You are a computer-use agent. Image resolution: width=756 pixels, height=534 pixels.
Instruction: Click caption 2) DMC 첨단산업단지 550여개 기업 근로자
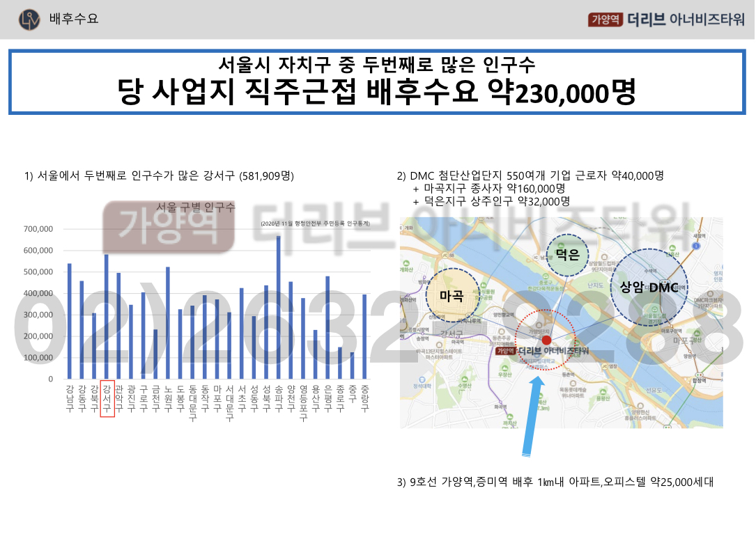pyautogui.click(x=530, y=175)
